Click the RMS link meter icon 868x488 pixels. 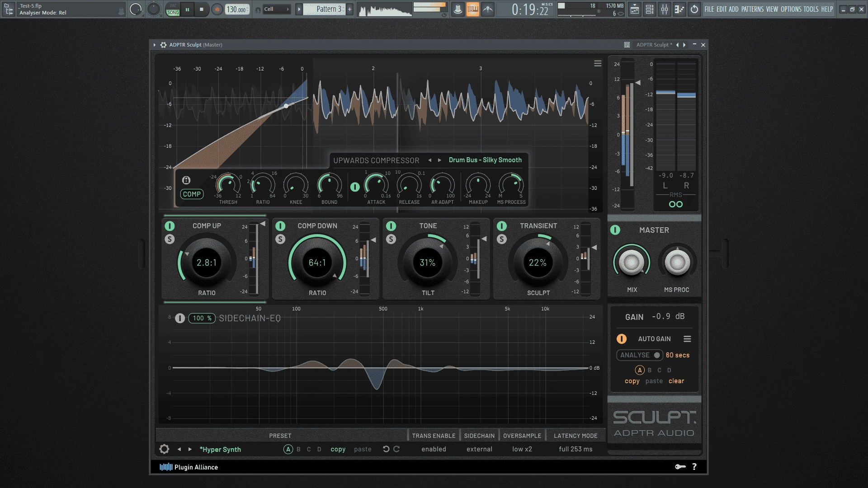tap(676, 204)
